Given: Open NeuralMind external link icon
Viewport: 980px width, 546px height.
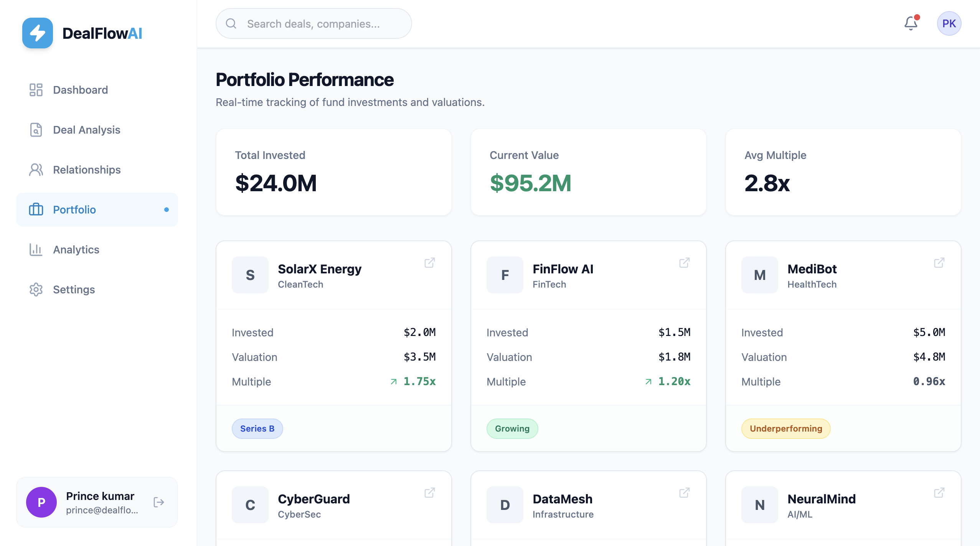Looking at the screenshot, I should [939, 493].
